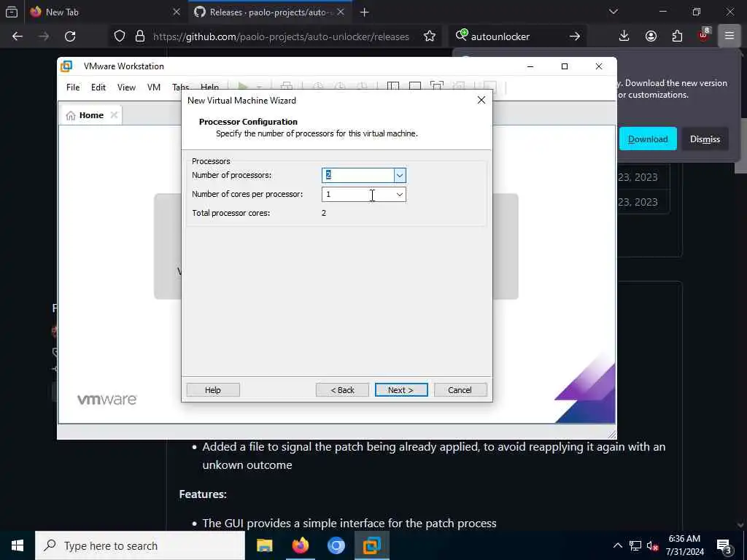Open a new Firefox tab with plus

(365, 12)
